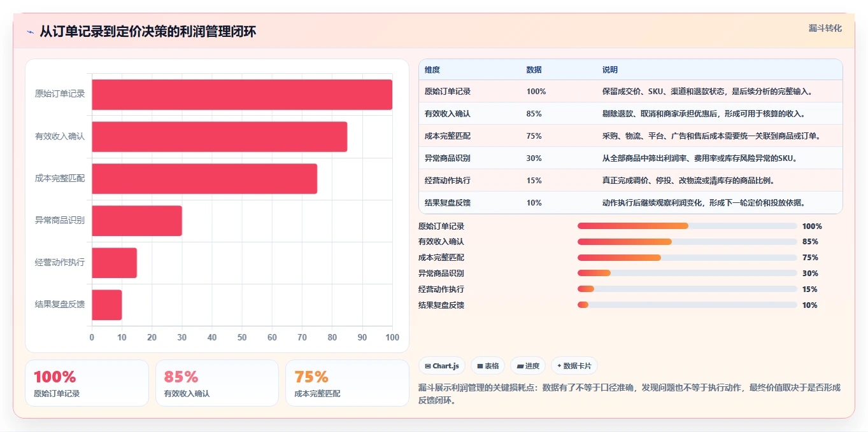Select the 进度 tag chip
This screenshot has width=868, height=432.
coord(528,366)
